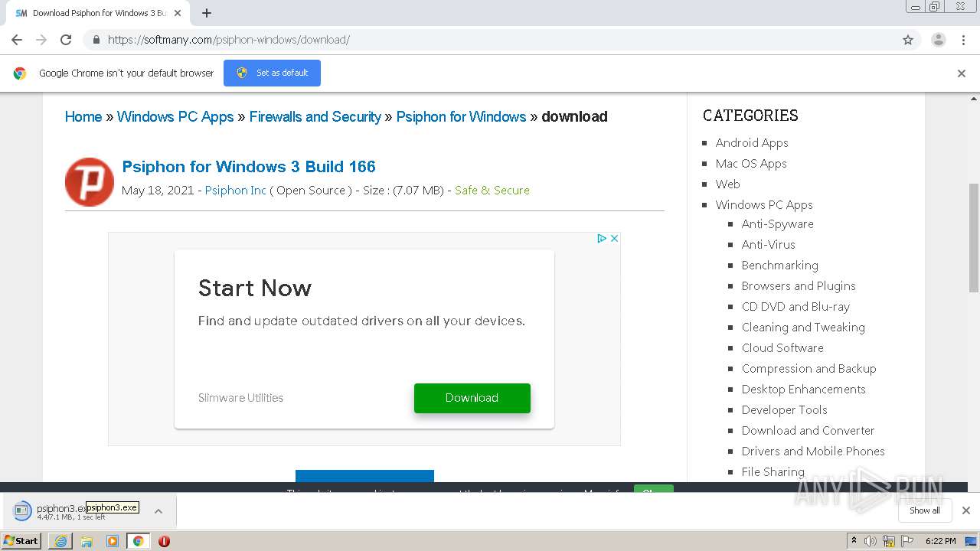Viewport: 980px width, 551px height.
Task: Open File Sharing subcategory
Action: pyautogui.click(x=773, y=471)
